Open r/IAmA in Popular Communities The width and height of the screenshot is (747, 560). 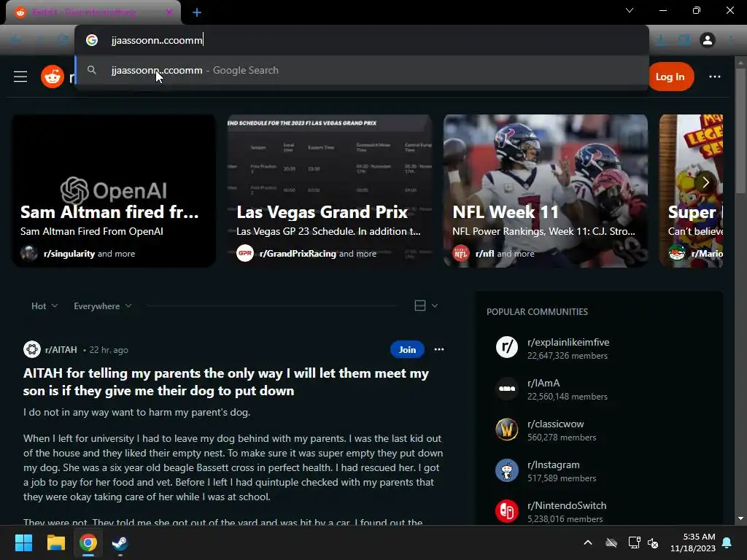tap(543, 384)
